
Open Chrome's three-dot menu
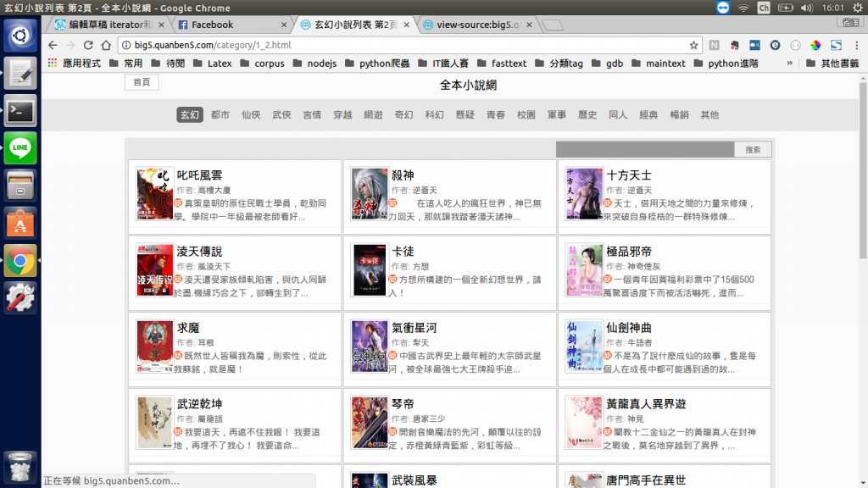pos(857,46)
